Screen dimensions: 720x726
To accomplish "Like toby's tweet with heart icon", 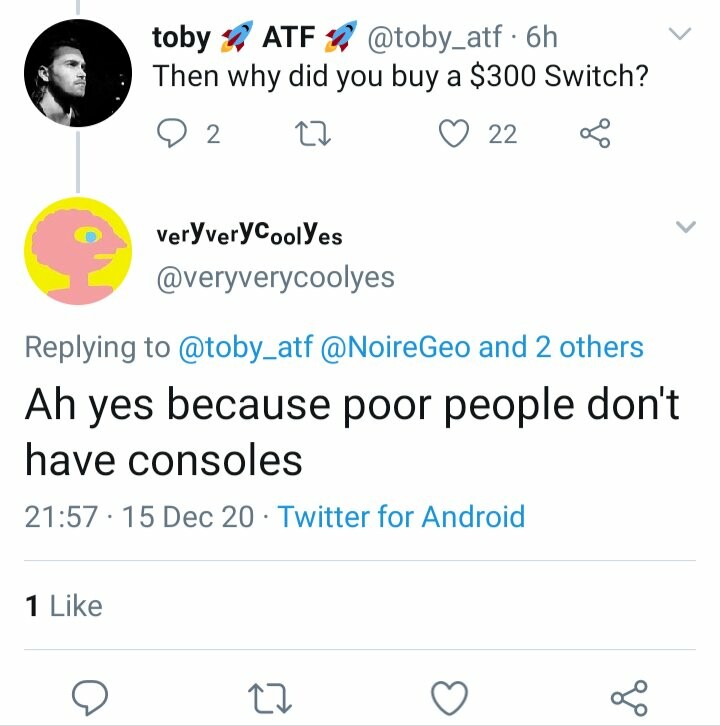I will (x=456, y=133).
